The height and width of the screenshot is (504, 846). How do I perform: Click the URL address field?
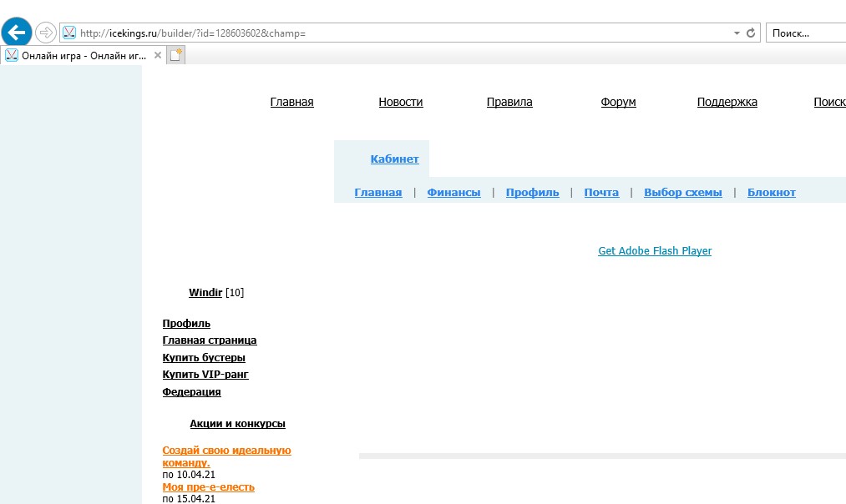(x=401, y=33)
